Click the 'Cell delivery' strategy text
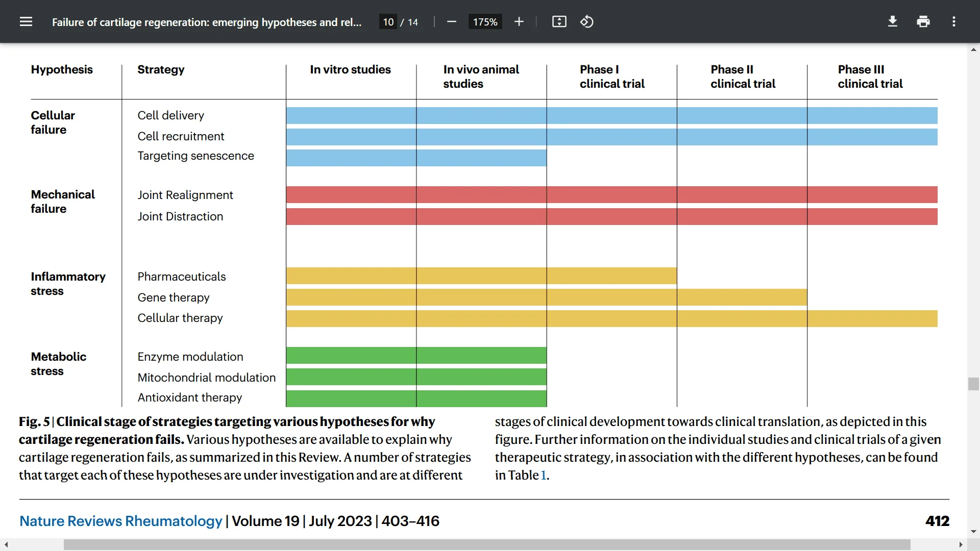The height and width of the screenshot is (551, 980). (170, 116)
